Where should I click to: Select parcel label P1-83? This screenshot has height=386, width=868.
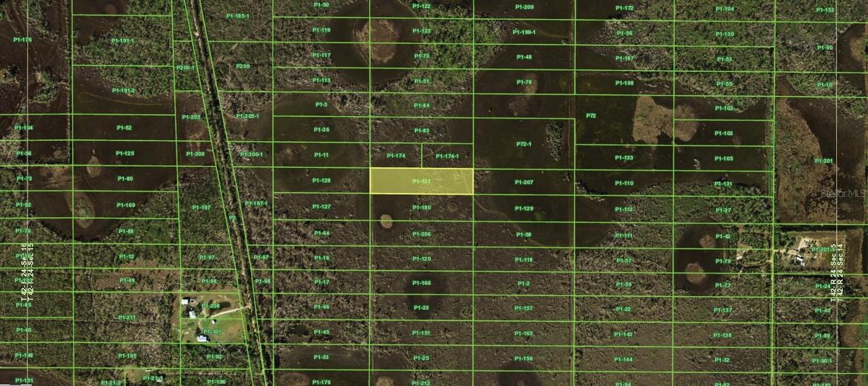pos(421,130)
